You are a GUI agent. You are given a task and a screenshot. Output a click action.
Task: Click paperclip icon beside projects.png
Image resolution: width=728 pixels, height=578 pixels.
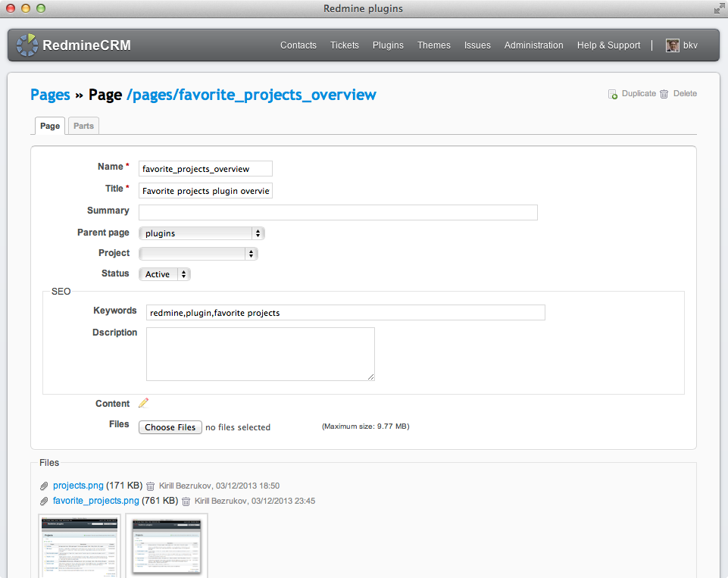44,486
